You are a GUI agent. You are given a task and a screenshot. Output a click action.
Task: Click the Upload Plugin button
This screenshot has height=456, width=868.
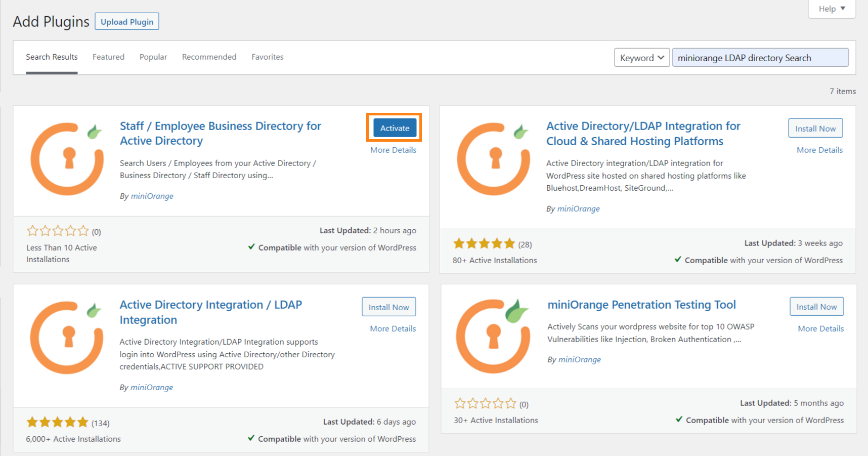coord(127,22)
